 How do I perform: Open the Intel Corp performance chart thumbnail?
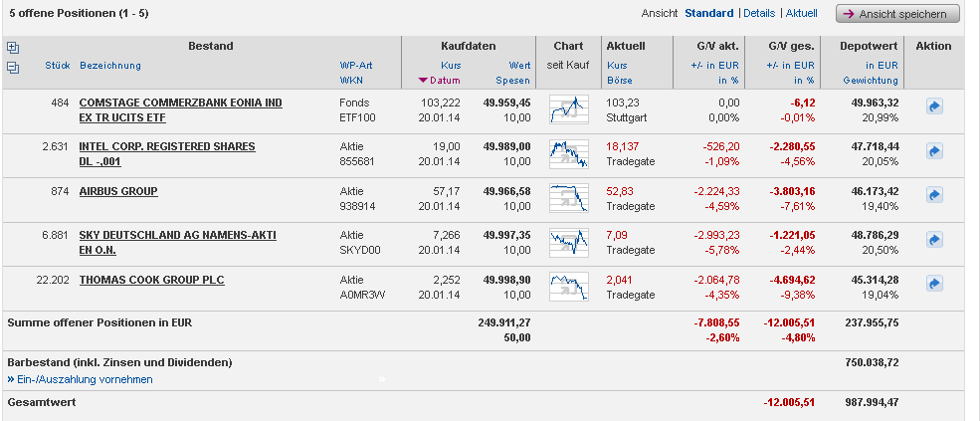click(569, 153)
